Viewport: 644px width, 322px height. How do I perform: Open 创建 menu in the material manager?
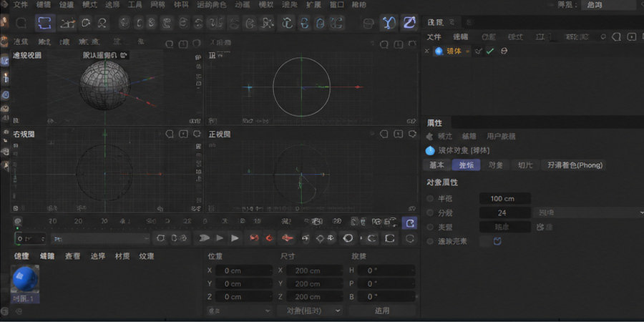21,256
